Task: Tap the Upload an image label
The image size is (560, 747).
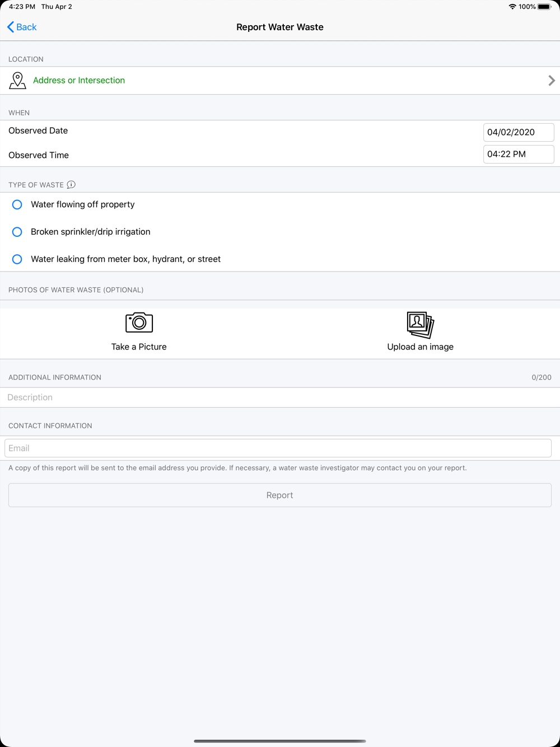Action: point(420,347)
